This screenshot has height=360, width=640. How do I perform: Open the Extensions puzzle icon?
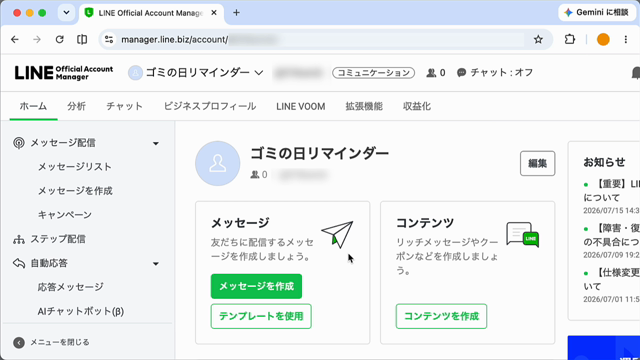click(x=569, y=40)
